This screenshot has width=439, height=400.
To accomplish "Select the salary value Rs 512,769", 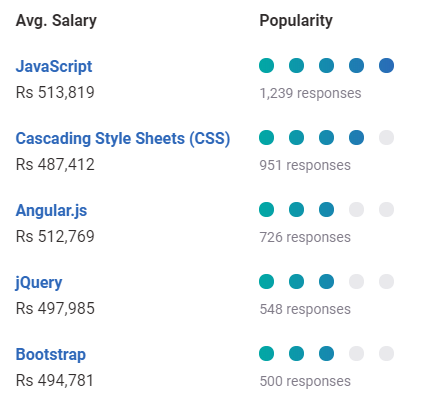I will [x=55, y=236].
